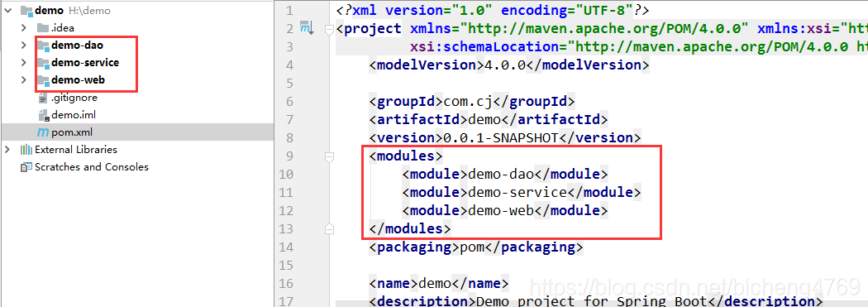Expand the demo-service module folder
Image resolution: width=868 pixels, height=307 pixels.
pyautogui.click(x=23, y=63)
